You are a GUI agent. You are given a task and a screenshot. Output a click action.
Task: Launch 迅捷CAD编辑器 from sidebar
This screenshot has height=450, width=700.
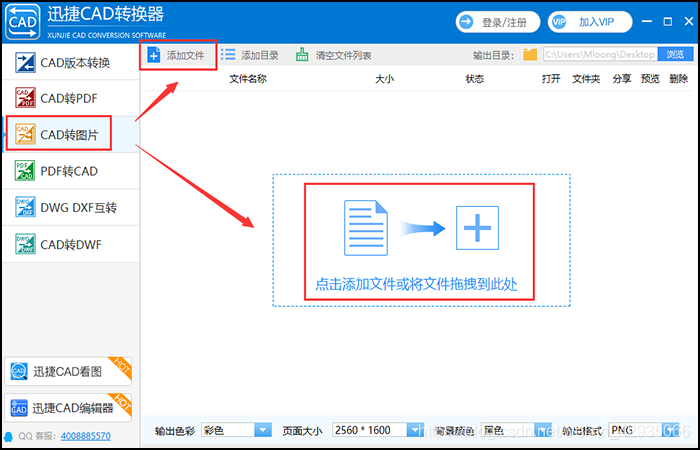click(x=68, y=408)
